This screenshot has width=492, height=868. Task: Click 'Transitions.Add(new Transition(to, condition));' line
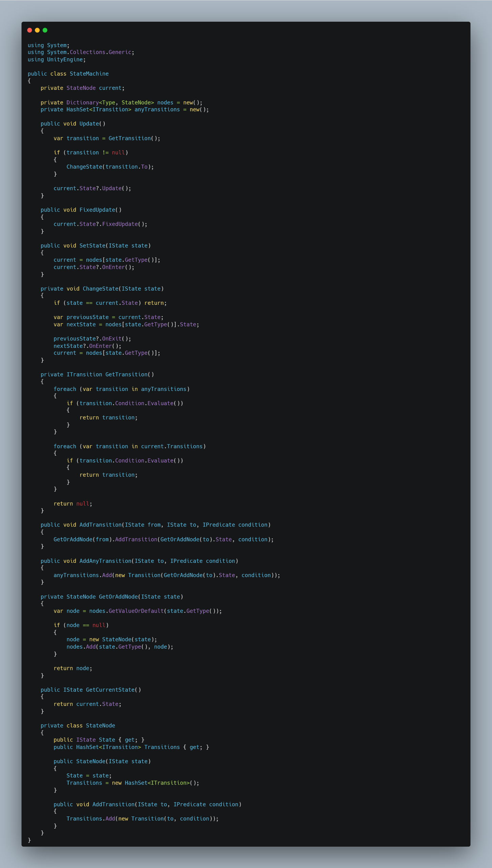tap(142, 819)
